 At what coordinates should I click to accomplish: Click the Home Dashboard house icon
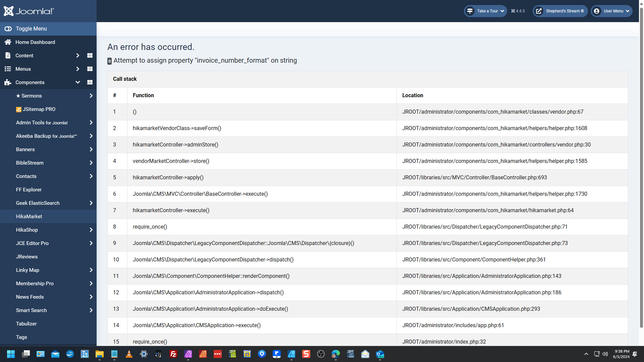click(8, 42)
